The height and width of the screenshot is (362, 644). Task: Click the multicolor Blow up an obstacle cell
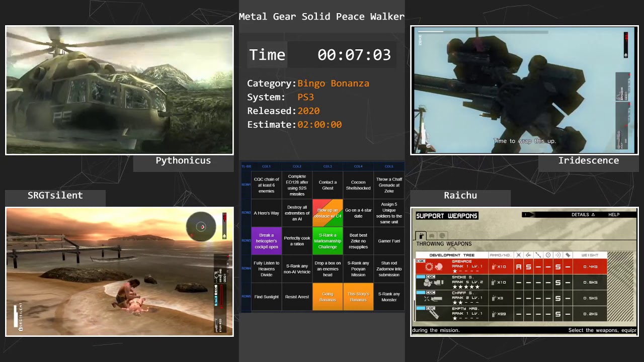[328, 213]
